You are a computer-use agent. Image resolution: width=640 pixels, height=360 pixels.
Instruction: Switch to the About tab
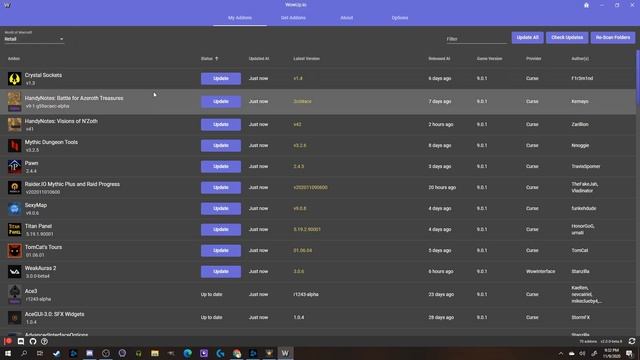(347, 18)
